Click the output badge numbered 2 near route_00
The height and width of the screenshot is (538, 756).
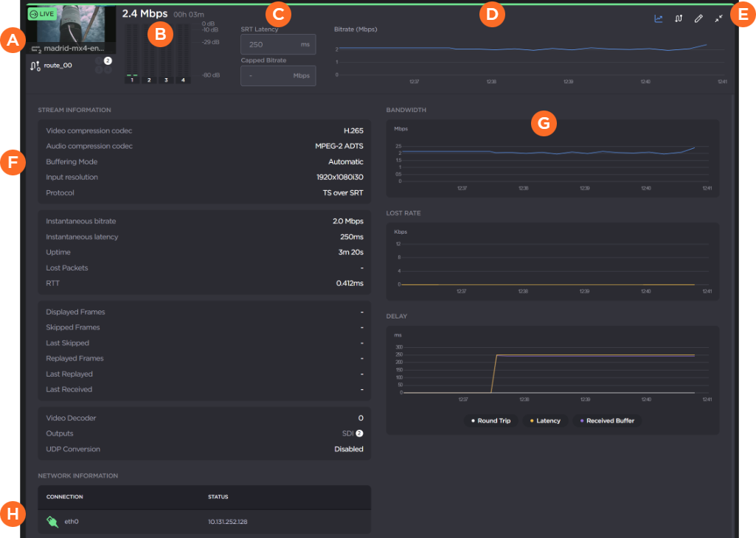pyautogui.click(x=107, y=60)
